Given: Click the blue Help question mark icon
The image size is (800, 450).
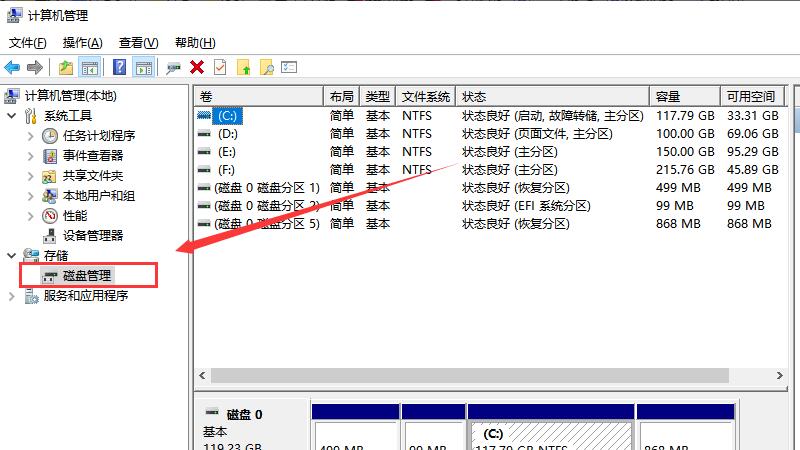Looking at the screenshot, I should pos(119,67).
